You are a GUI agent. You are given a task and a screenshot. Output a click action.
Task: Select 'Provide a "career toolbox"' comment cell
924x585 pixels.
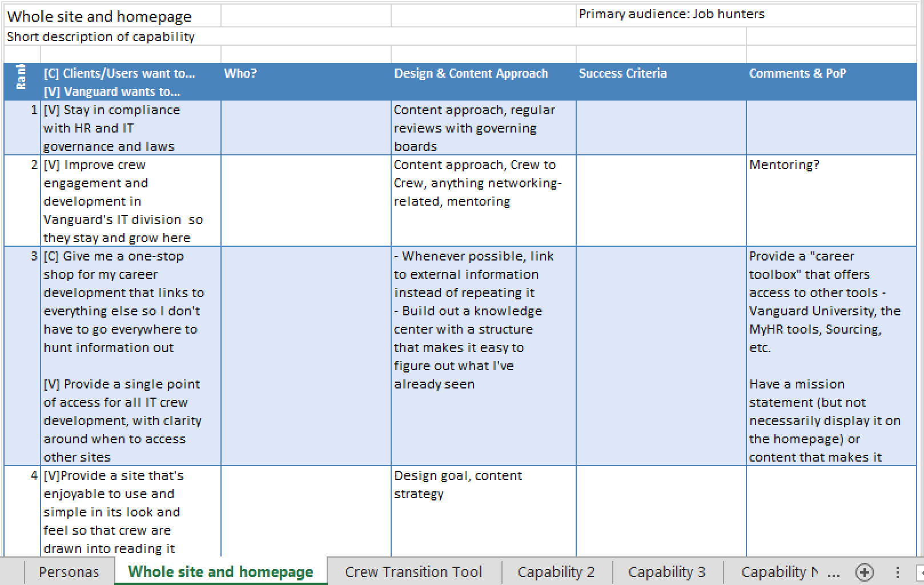831,356
